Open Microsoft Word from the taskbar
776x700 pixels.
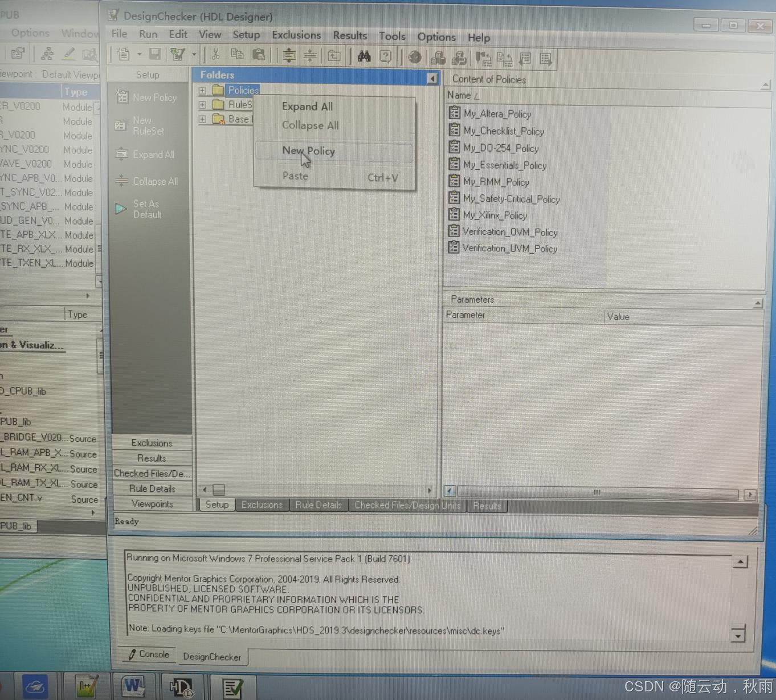tap(133, 687)
